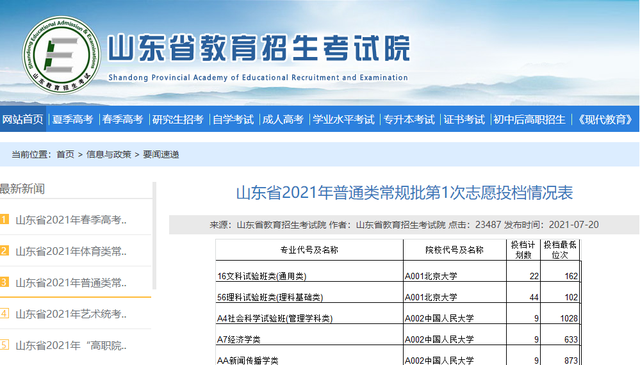Viewport: 640px width, 365px height.
Task: Click the Shandong Educational Admission logo emblem
Action: coord(61,55)
